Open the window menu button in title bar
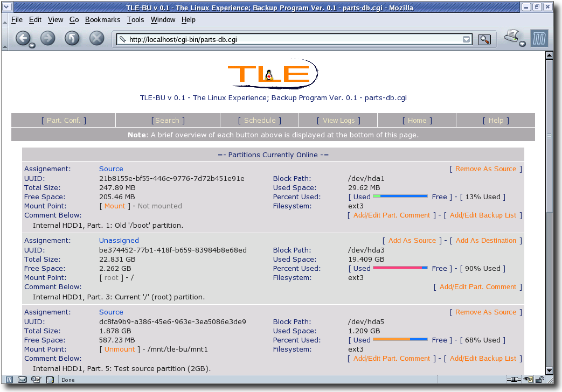562x392 pixels. coord(7,6)
